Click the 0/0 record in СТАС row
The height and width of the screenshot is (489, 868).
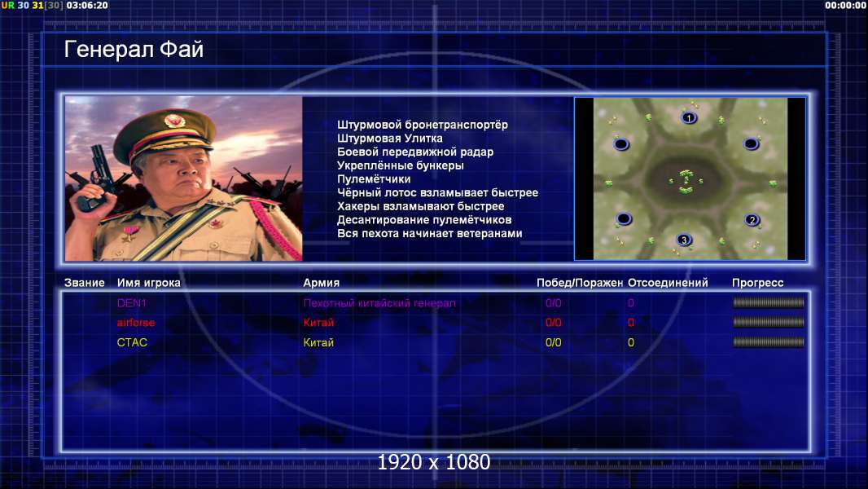click(553, 342)
